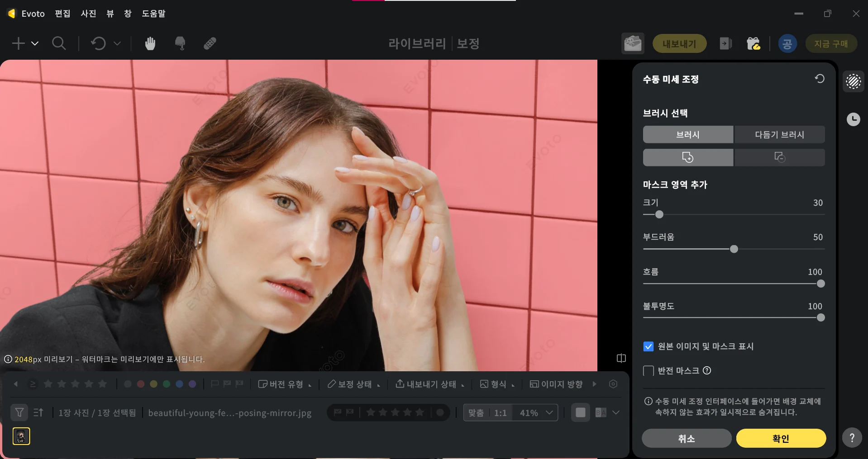
Task: Expand the arrow next to the plus button
Action: pos(35,43)
